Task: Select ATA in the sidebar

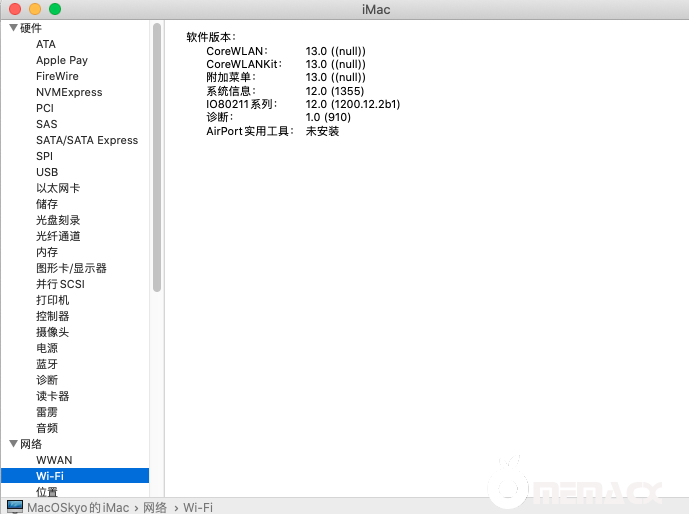Action: [x=46, y=44]
